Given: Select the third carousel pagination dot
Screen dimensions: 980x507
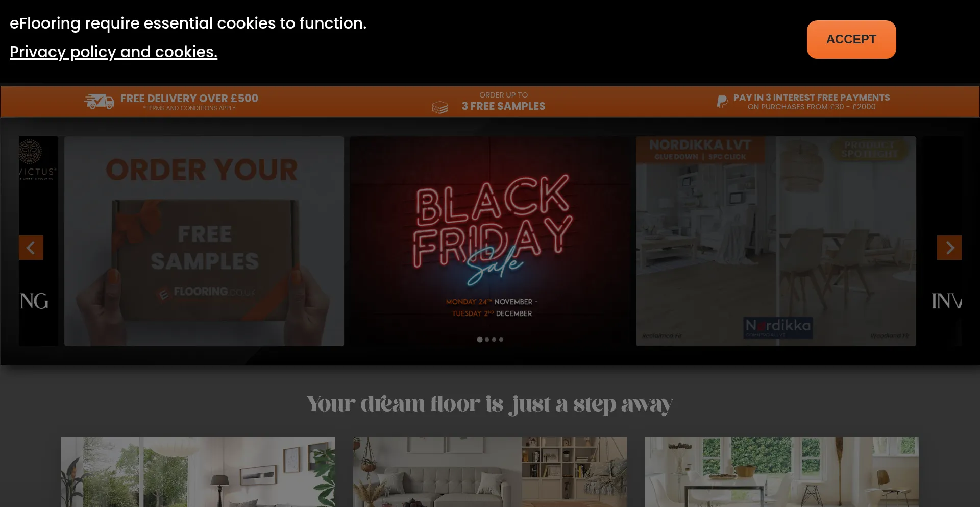Looking at the screenshot, I should 494,340.
